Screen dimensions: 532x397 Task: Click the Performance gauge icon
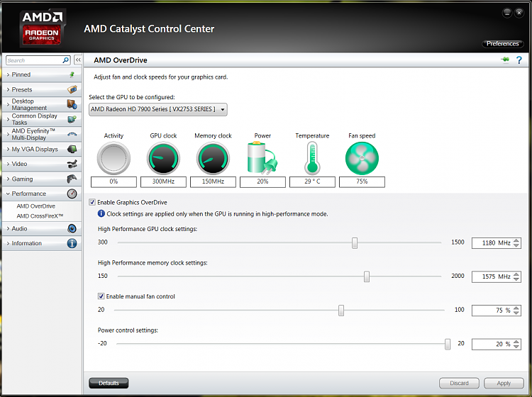(x=72, y=194)
